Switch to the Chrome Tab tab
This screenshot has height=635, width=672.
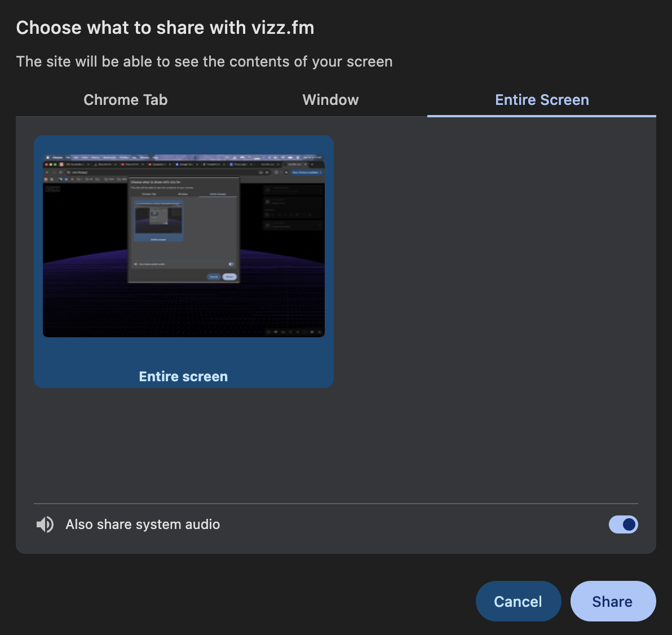coord(126,100)
